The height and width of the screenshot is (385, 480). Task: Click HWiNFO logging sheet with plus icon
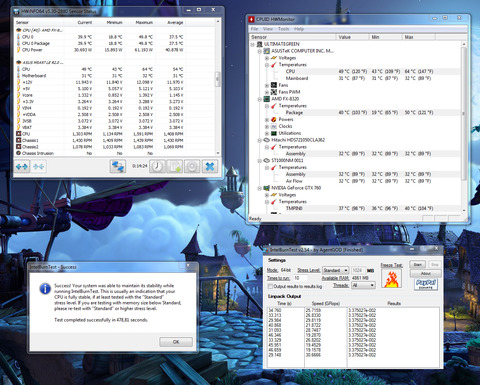point(175,166)
